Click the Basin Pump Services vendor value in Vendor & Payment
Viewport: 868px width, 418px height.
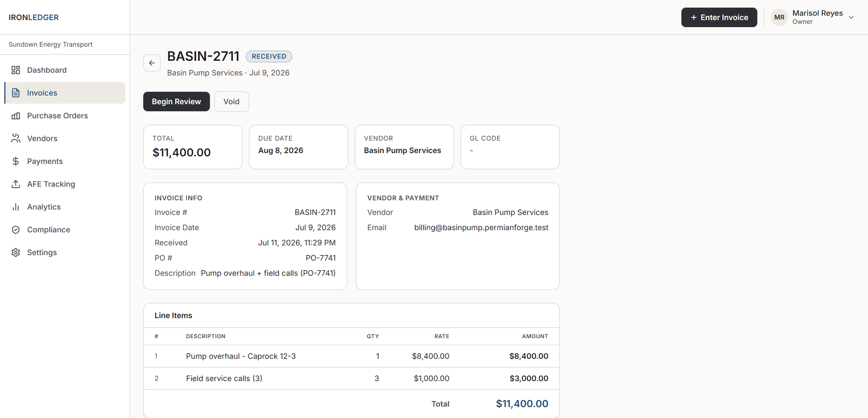click(x=510, y=212)
